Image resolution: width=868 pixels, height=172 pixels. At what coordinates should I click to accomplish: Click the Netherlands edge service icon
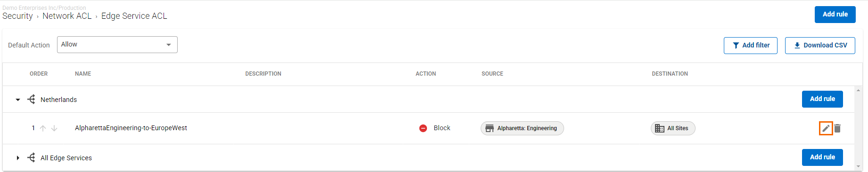[x=31, y=99]
